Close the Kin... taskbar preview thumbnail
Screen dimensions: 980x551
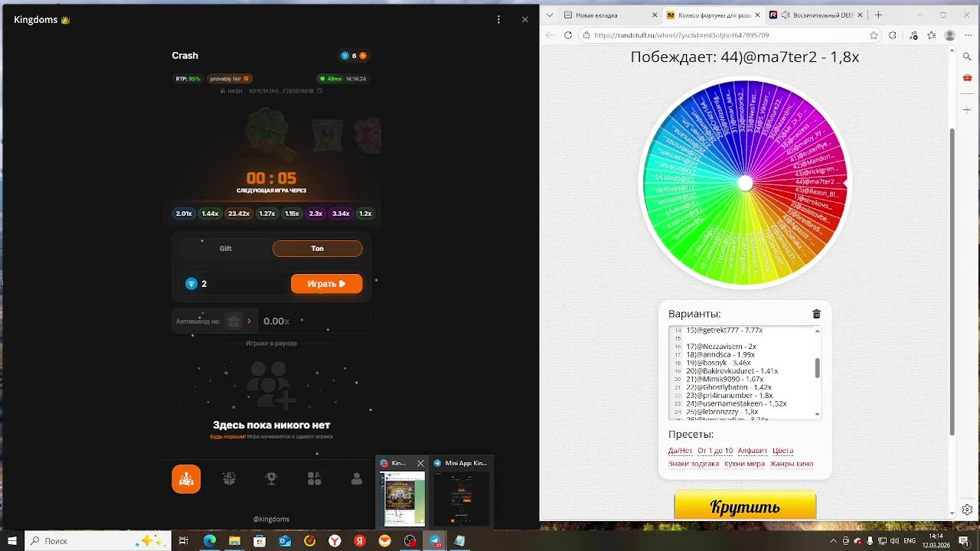click(420, 463)
